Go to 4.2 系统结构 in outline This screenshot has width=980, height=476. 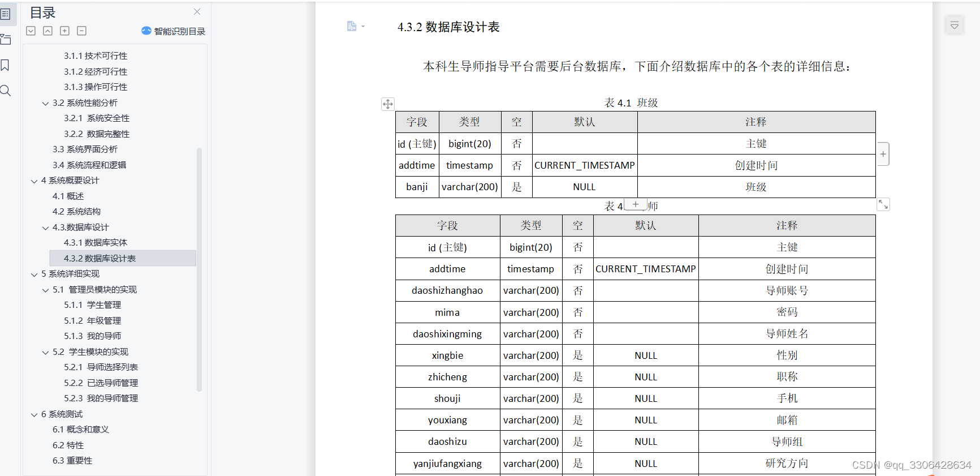pyautogui.click(x=76, y=211)
